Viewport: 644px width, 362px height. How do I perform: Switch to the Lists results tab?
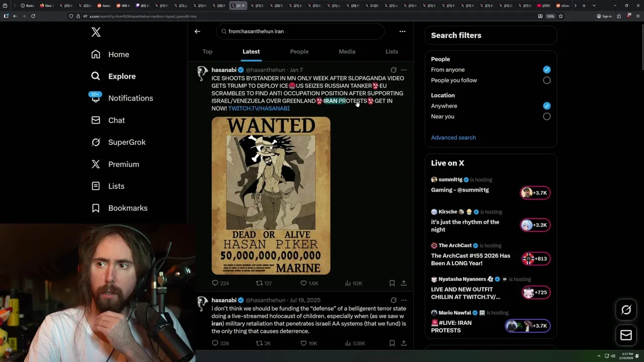click(x=391, y=52)
